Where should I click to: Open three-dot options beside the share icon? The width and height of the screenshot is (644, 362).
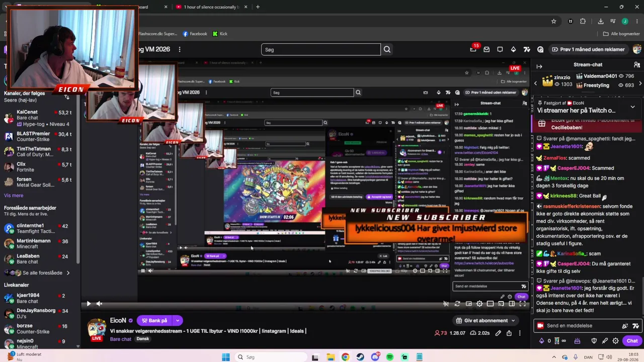coord(520,333)
